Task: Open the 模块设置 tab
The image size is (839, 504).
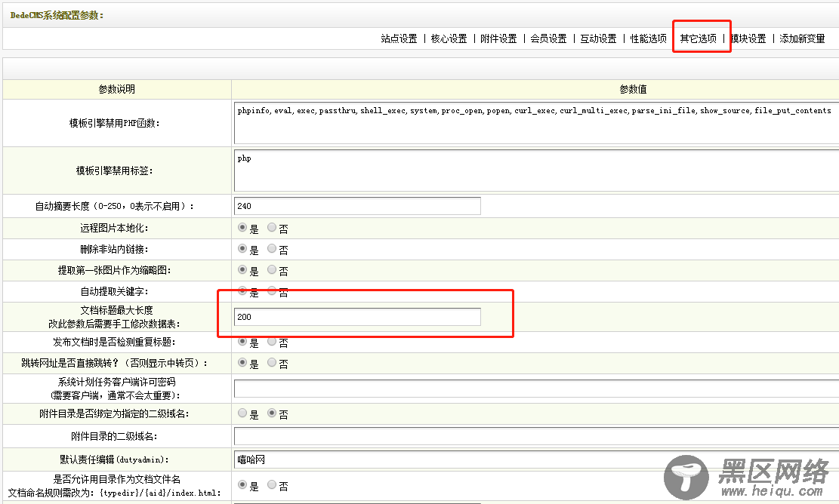Action: tap(748, 38)
